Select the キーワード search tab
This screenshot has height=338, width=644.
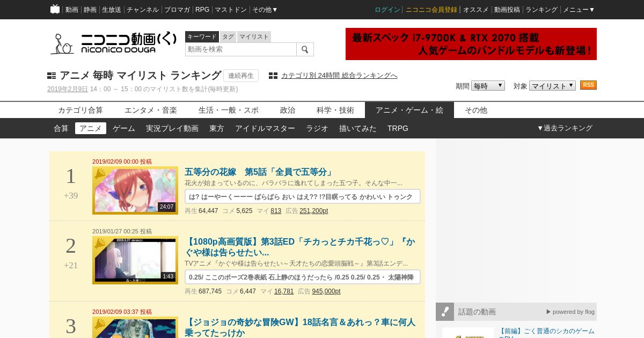click(x=202, y=36)
